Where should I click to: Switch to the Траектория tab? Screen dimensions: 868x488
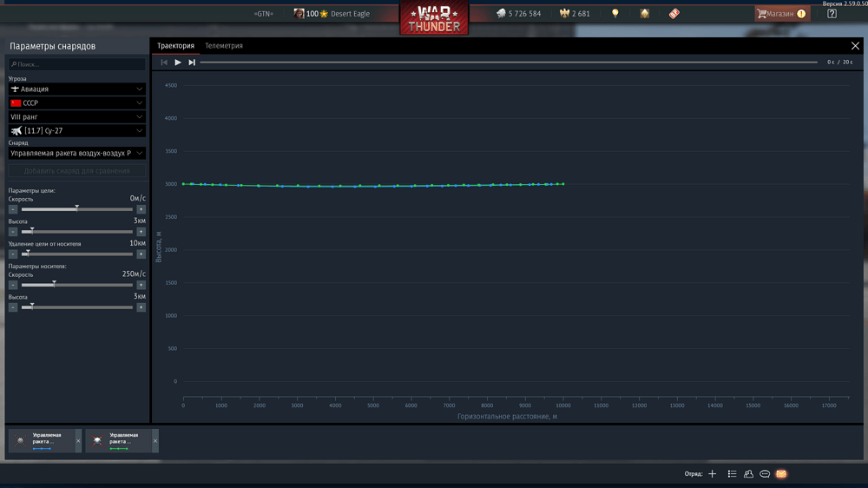(175, 46)
